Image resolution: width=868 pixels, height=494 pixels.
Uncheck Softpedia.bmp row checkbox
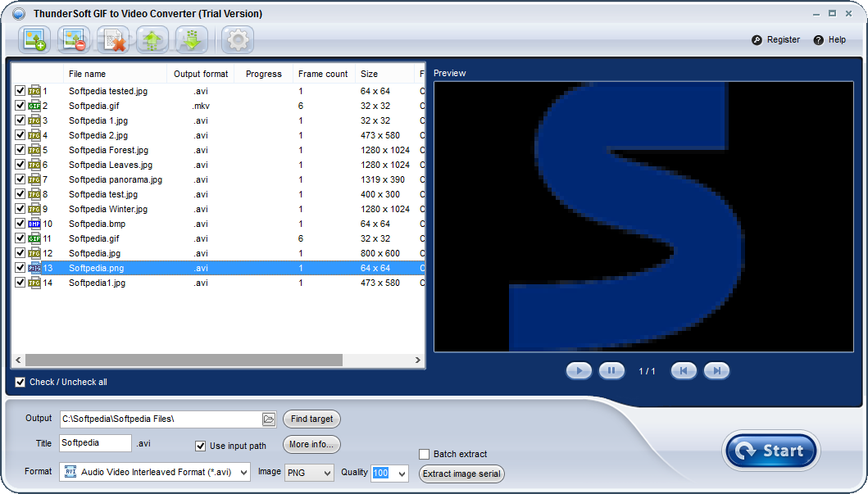20,223
